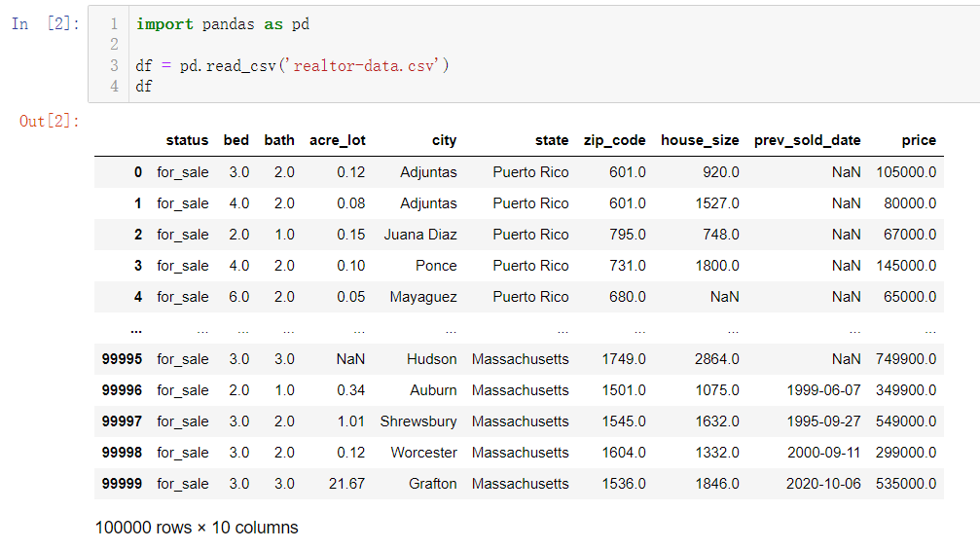
Task: Click the acre_lot value 21.67
Action: [346, 484]
